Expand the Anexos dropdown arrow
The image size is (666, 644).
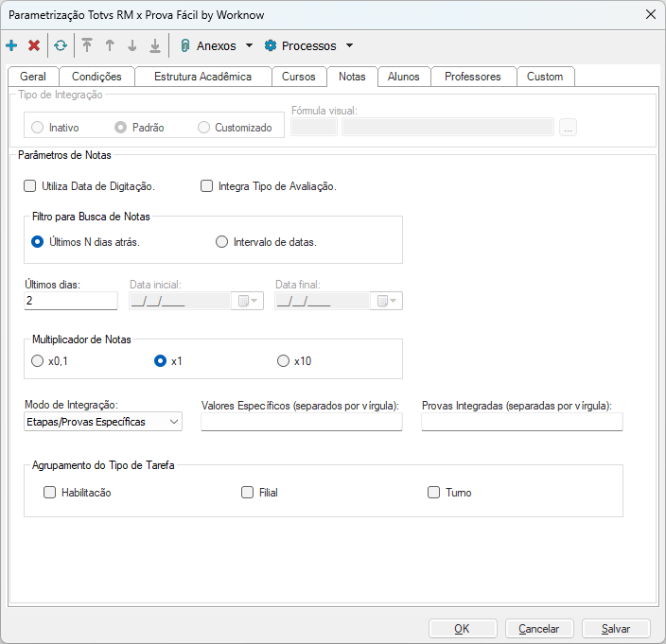point(249,45)
